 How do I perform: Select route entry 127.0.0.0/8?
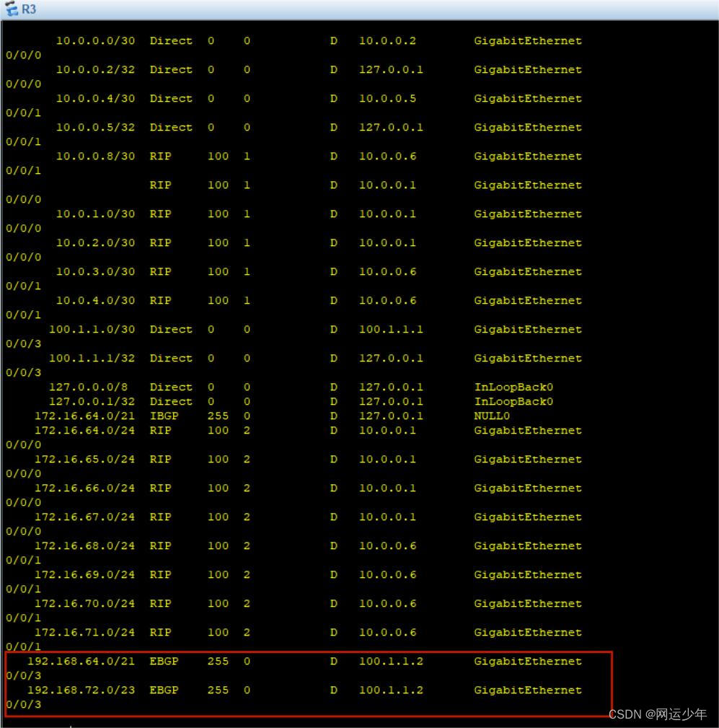[x=88, y=387]
